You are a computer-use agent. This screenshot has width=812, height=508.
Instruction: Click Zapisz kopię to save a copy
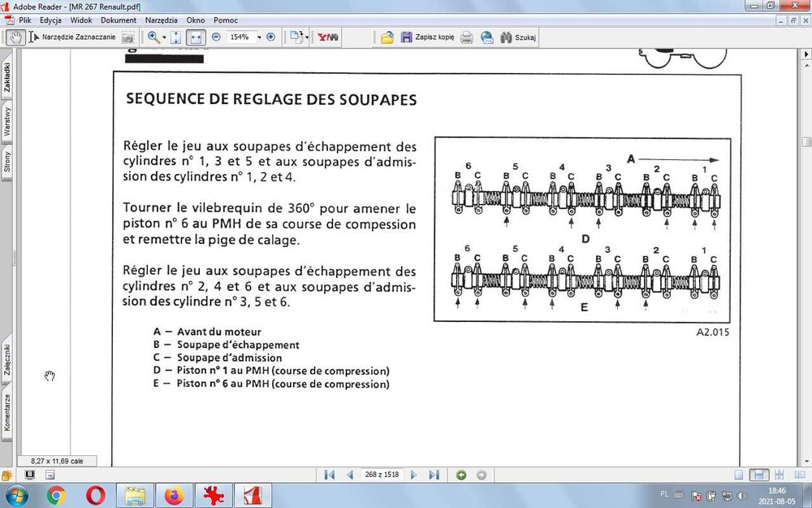point(428,37)
